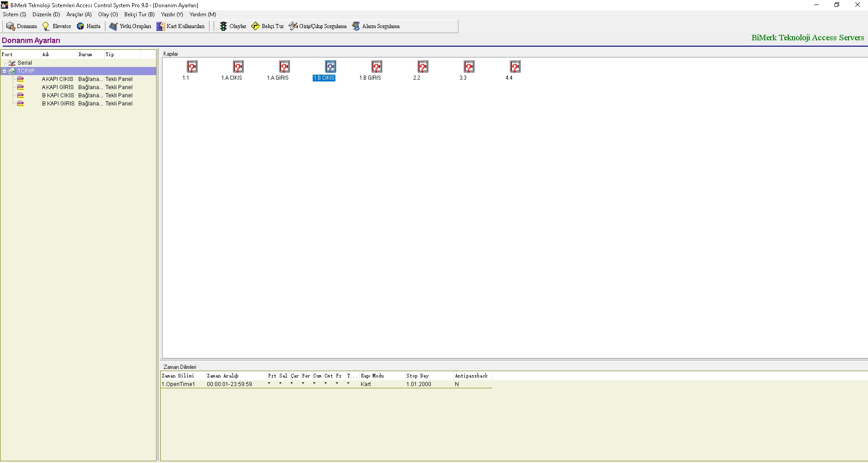Select door 4.4 icon
The height and width of the screenshot is (463, 868).
pos(515,67)
